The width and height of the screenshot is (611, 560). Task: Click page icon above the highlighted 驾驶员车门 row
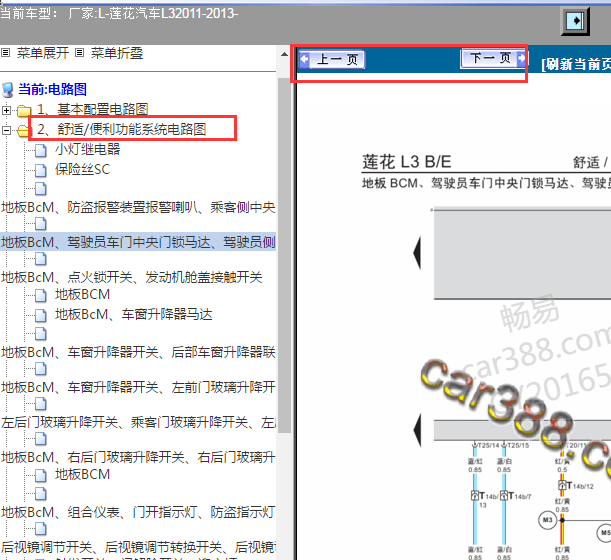[41, 224]
